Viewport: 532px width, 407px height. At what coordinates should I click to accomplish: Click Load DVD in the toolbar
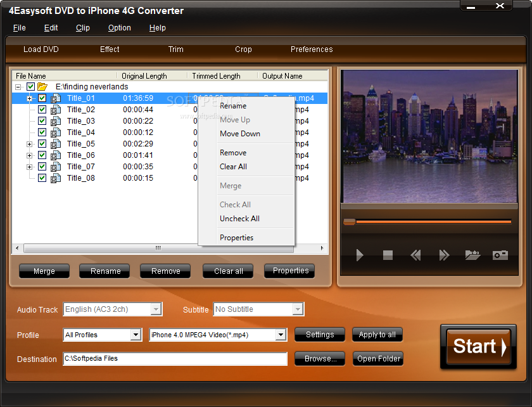point(41,49)
